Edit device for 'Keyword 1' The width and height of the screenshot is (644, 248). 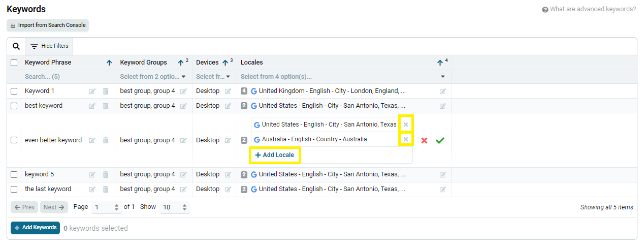tap(228, 91)
